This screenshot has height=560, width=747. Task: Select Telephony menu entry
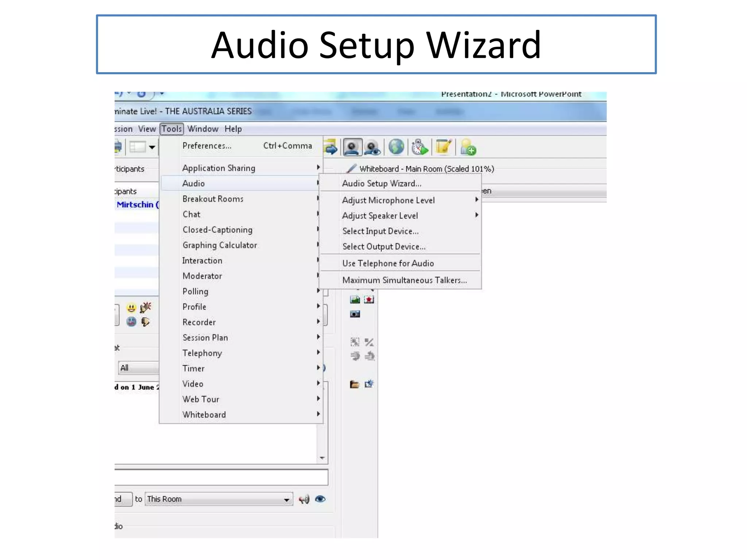(241, 353)
